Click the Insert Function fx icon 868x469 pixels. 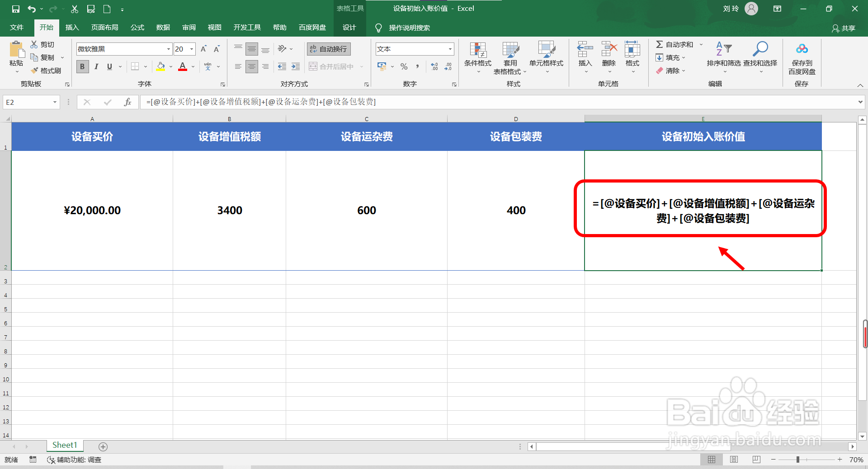(x=127, y=102)
